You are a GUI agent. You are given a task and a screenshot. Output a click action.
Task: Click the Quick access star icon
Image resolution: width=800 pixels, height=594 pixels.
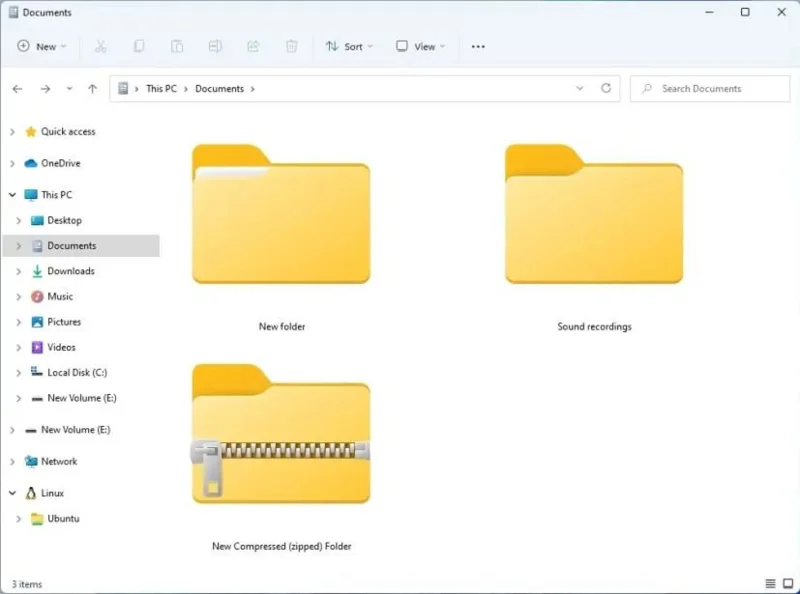[31, 132]
